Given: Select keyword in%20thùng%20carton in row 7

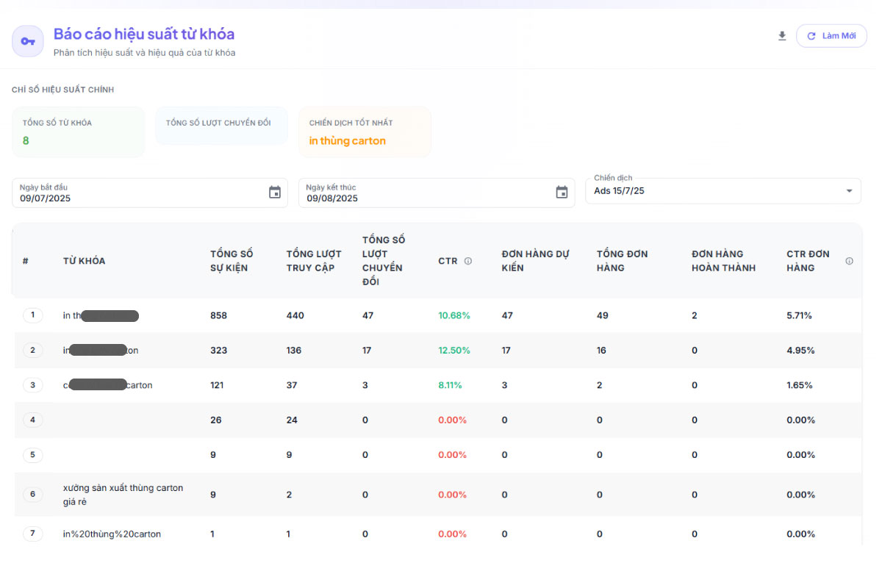Looking at the screenshot, I should coord(111,534).
